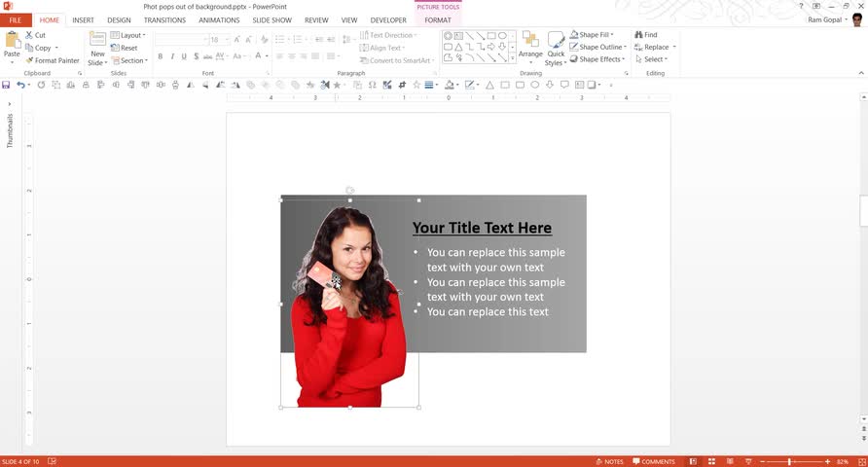The height and width of the screenshot is (467, 868).
Task: Toggle Bold formatting
Action: 160,55
